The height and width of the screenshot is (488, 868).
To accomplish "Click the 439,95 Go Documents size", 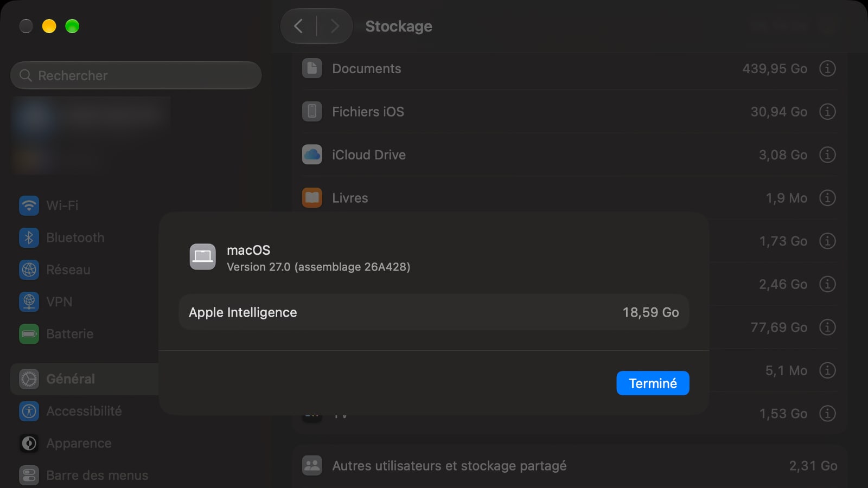I will (775, 69).
